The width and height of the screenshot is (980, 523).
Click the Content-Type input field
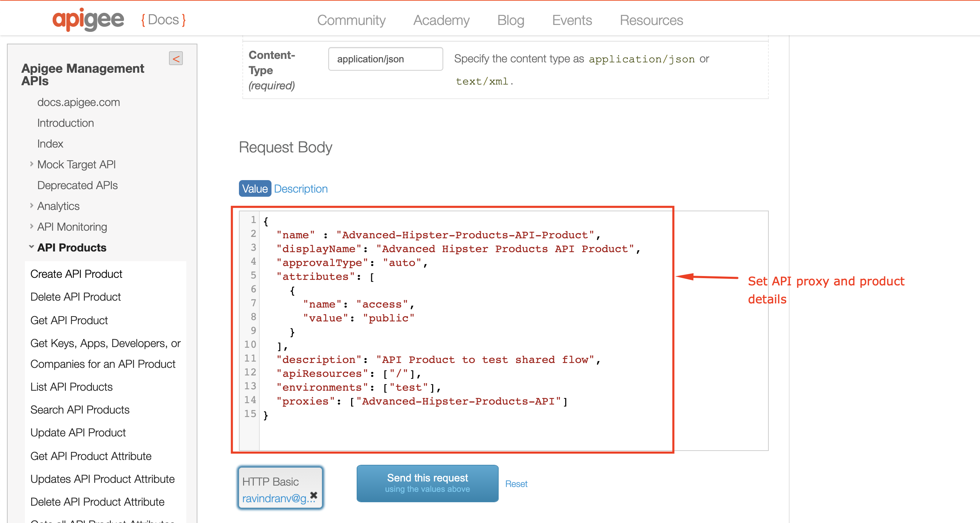coord(385,59)
